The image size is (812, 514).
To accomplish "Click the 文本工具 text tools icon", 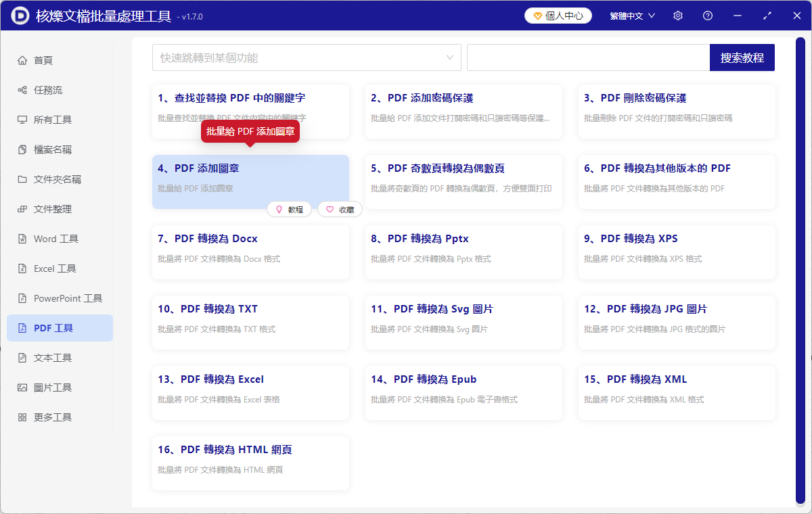I will click(x=23, y=357).
